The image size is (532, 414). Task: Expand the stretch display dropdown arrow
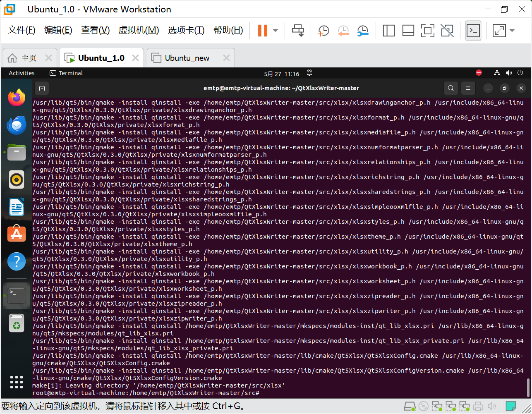click(x=512, y=30)
